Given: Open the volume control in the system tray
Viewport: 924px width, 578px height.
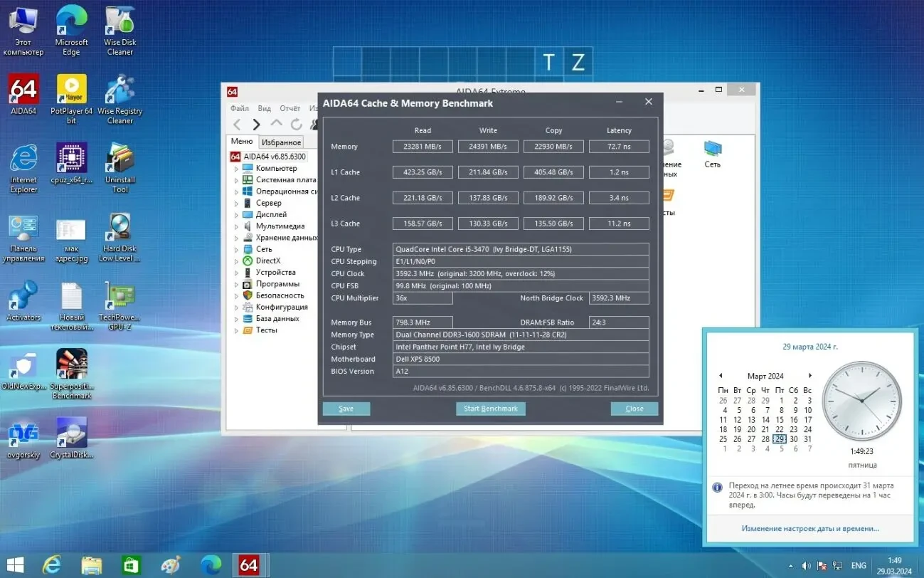Looking at the screenshot, I should [807, 565].
